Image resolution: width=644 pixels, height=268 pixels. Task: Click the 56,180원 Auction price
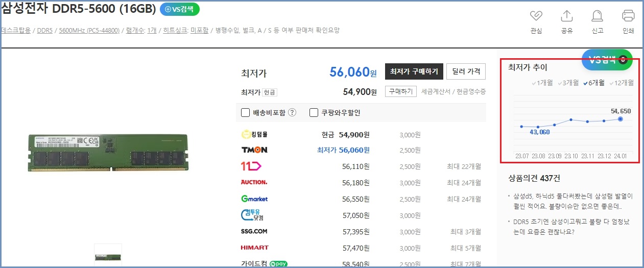355,182
